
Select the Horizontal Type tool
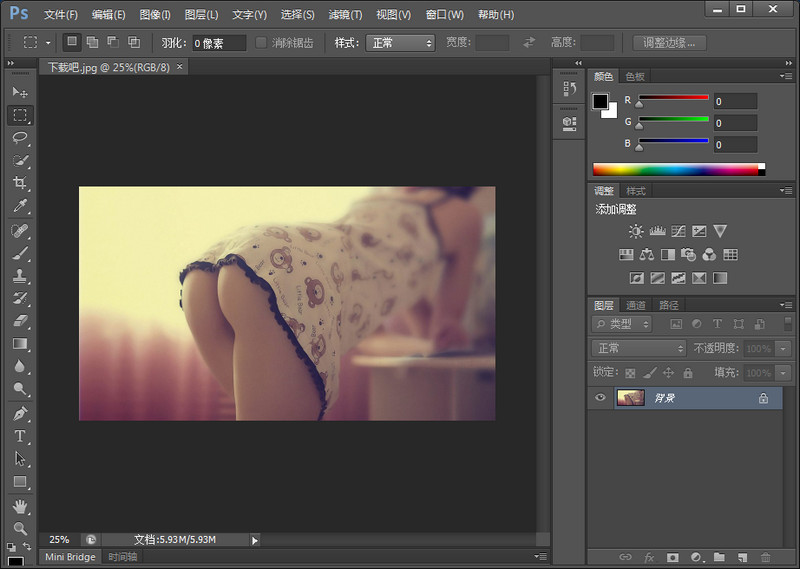coord(20,436)
